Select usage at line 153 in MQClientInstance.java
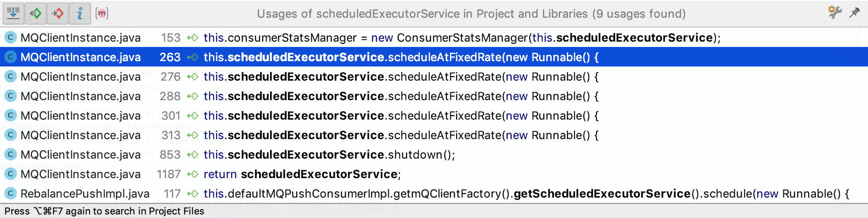This screenshot has width=868, height=218. [434, 38]
